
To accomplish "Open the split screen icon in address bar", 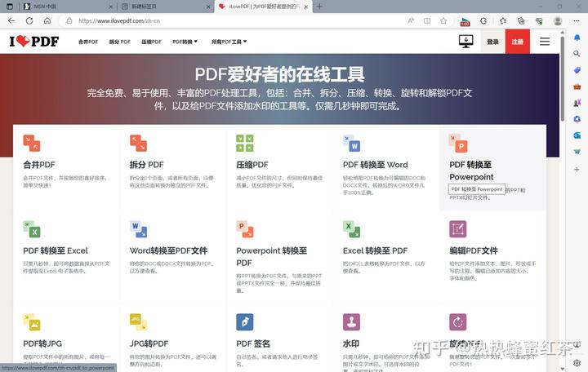I will (427, 21).
